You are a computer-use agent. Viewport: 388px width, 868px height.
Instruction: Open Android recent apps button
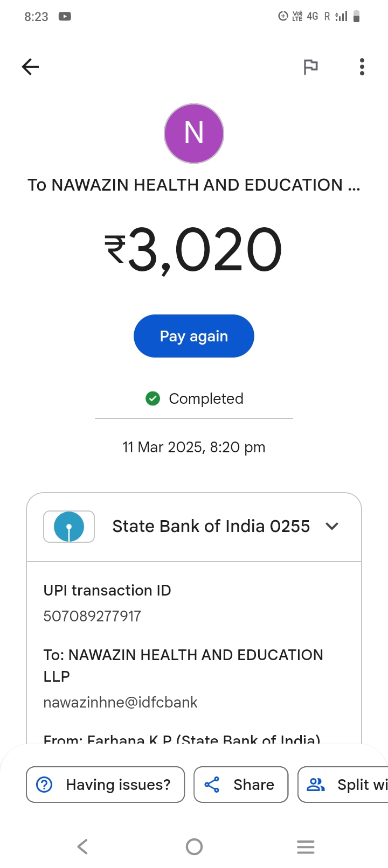click(306, 847)
